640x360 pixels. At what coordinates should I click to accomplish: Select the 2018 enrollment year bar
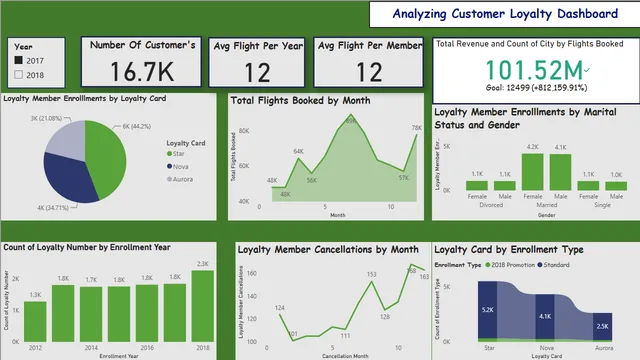(203, 306)
